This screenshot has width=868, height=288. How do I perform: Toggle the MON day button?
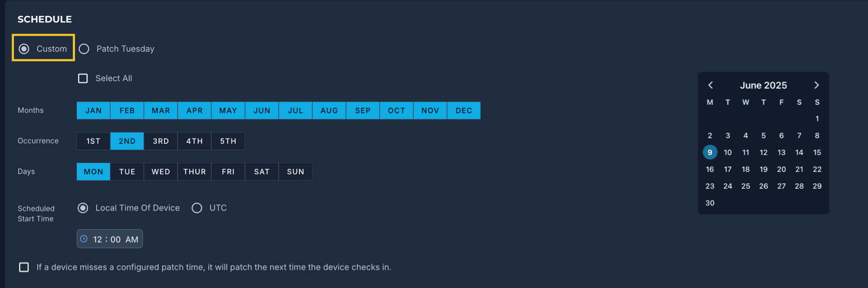pyautogui.click(x=94, y=172)
